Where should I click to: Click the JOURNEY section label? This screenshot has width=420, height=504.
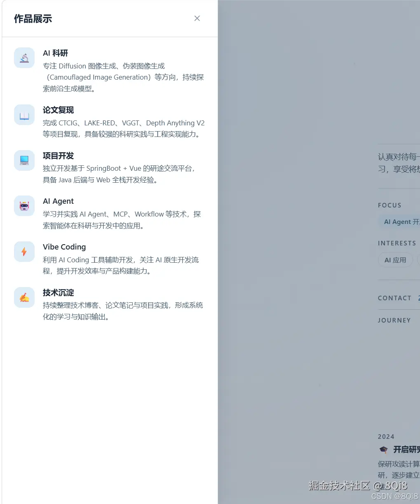tap(394, 320)
